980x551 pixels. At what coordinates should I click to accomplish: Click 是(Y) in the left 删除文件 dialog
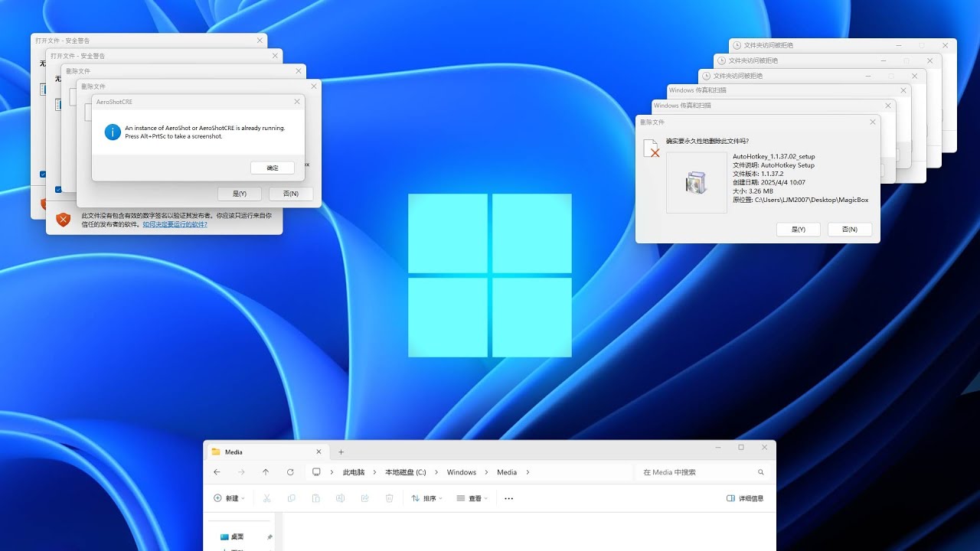[x=239, y=194]
